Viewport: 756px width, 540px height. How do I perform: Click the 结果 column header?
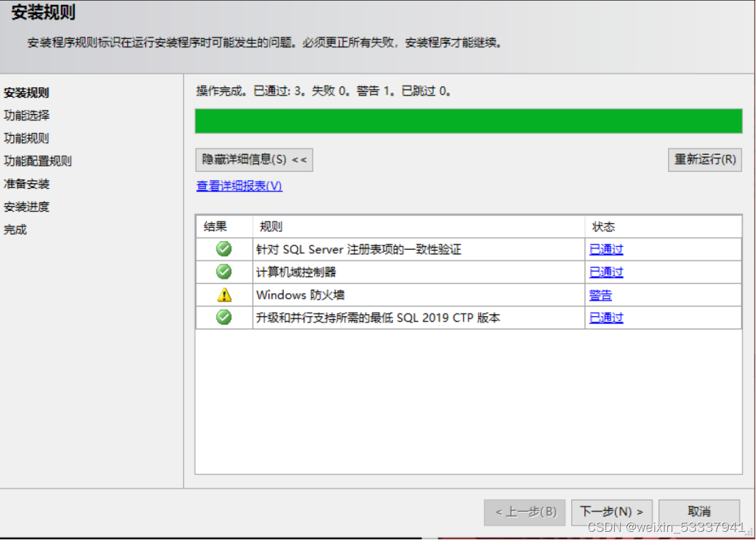point(224,227)
